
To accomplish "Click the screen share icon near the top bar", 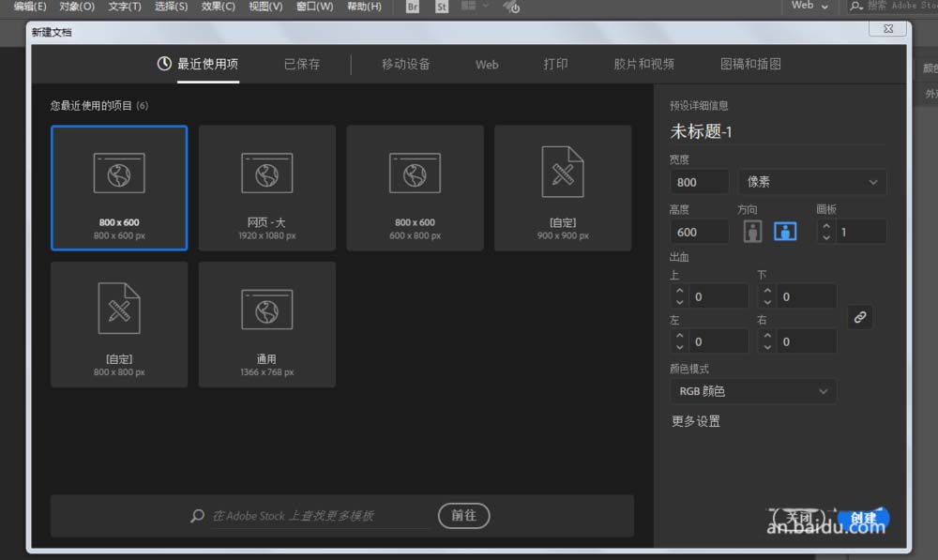I will pyautogui.click(x=511, y=8).
